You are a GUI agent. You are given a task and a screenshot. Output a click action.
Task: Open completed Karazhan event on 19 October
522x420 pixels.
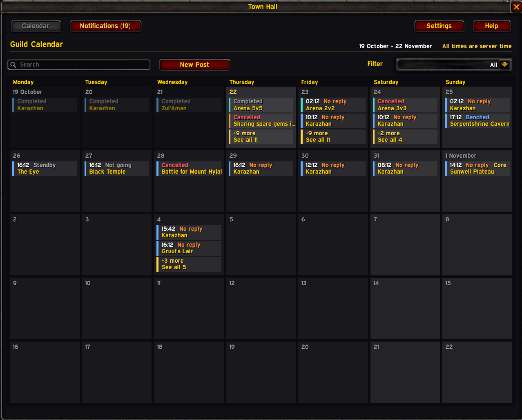tap(45, 105)
